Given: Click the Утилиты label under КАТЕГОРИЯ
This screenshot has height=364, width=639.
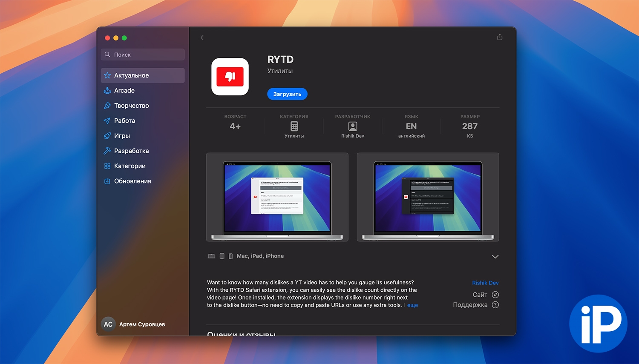Looking at the screenshot, I should coord(294,136).
